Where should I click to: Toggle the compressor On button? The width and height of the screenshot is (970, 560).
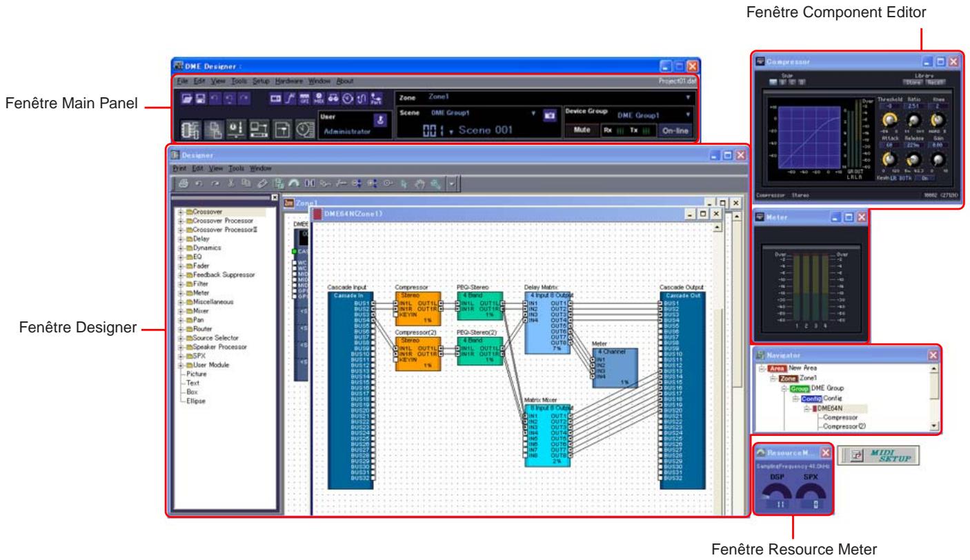click(924, 178)
